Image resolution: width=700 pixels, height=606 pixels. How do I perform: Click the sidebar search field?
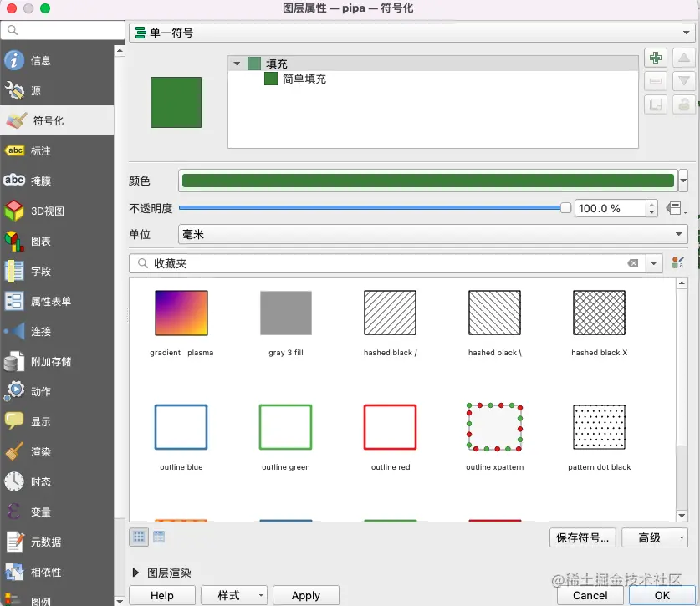[63, 30]
